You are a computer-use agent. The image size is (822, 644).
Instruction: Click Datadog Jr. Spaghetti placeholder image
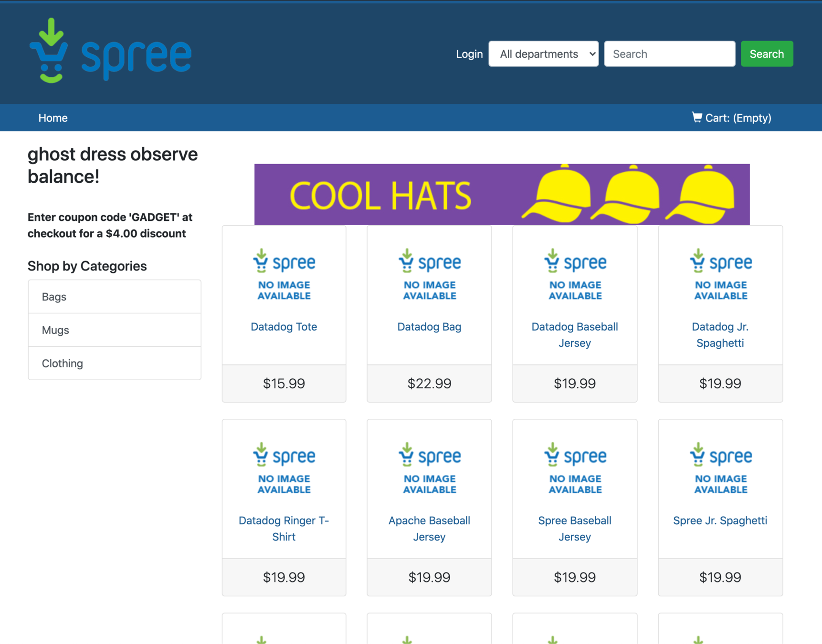point(721,274)
